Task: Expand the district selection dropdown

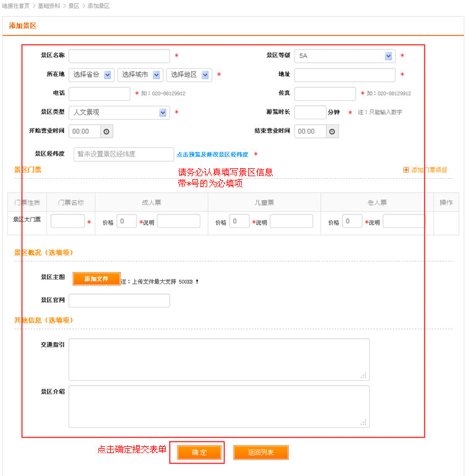Action: tap(205, 75)
